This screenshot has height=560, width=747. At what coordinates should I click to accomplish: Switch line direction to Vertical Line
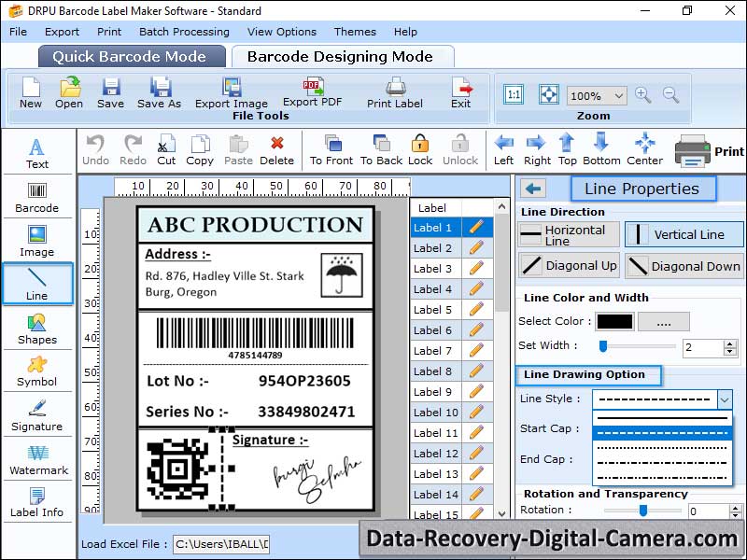tap(684, 234)
